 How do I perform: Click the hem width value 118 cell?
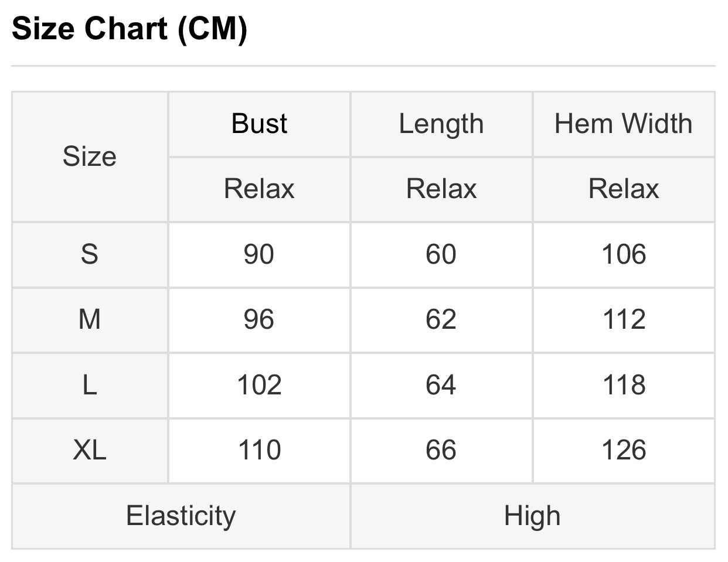coord(623,385)
